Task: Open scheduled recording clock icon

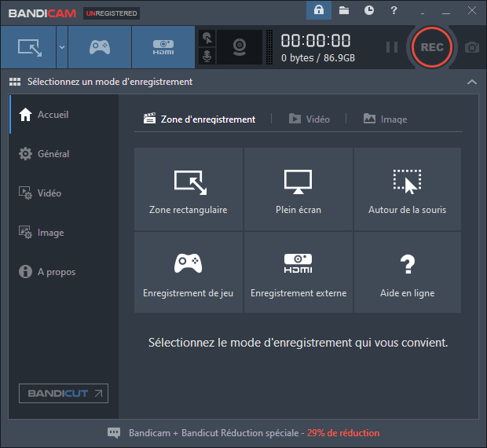Action: point(368,10)
